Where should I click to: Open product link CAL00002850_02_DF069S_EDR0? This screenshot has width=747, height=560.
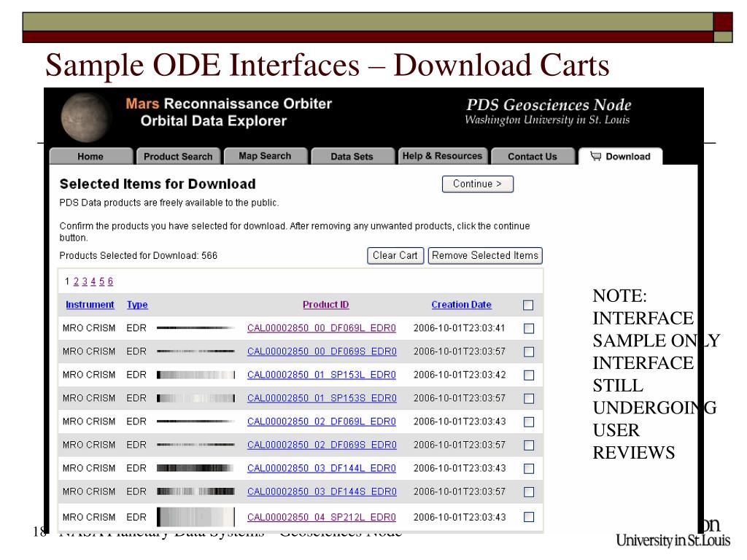coord(322,445)
